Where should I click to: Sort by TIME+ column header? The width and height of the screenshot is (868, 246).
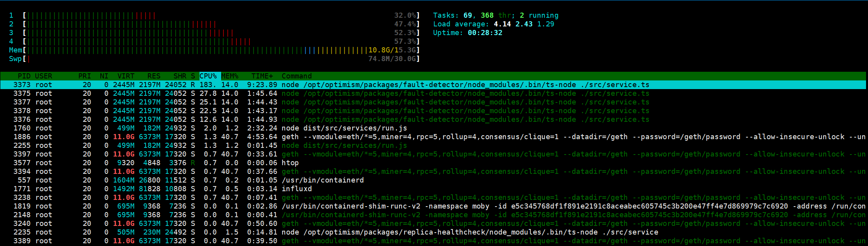coord(262,76)
